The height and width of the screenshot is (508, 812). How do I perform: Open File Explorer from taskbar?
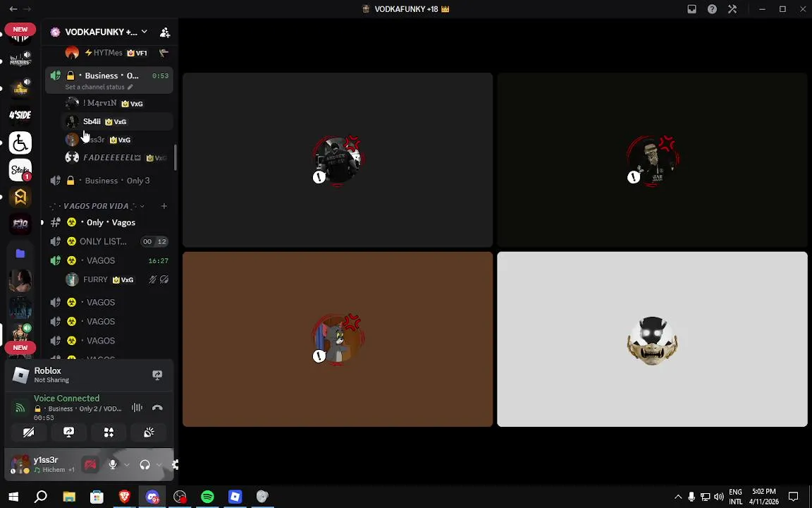(69, 497)
